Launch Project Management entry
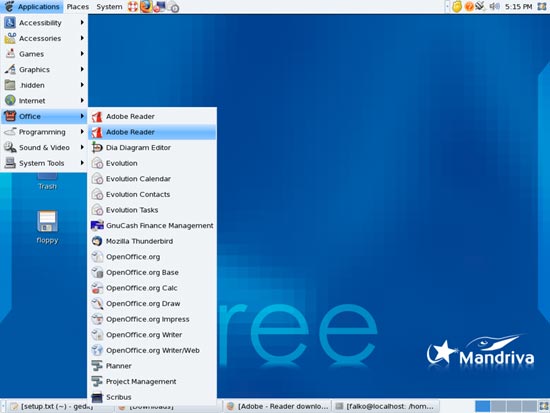The width and height of the screenshot is (550, 413). pyautogui.click(x=152, y=381)
